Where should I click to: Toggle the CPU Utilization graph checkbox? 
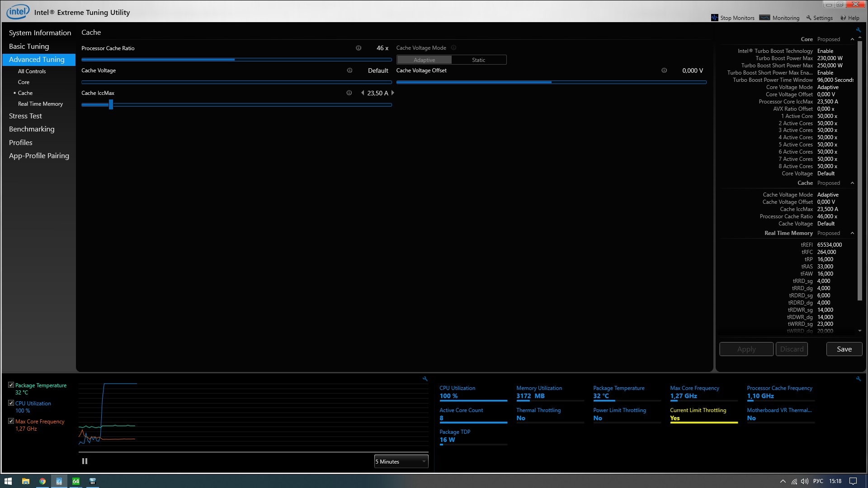(11, 403)
